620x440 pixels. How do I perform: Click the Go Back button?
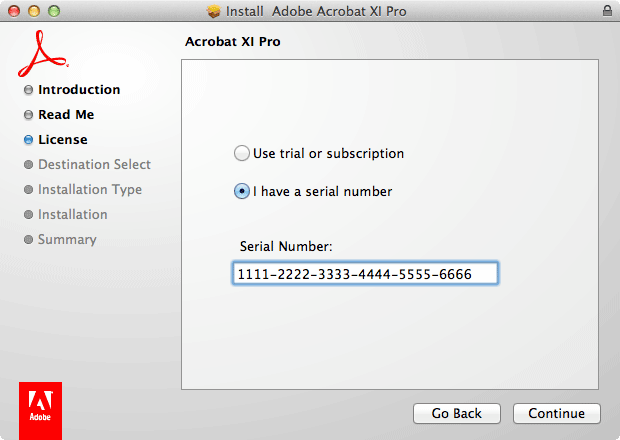pos(457,413)
